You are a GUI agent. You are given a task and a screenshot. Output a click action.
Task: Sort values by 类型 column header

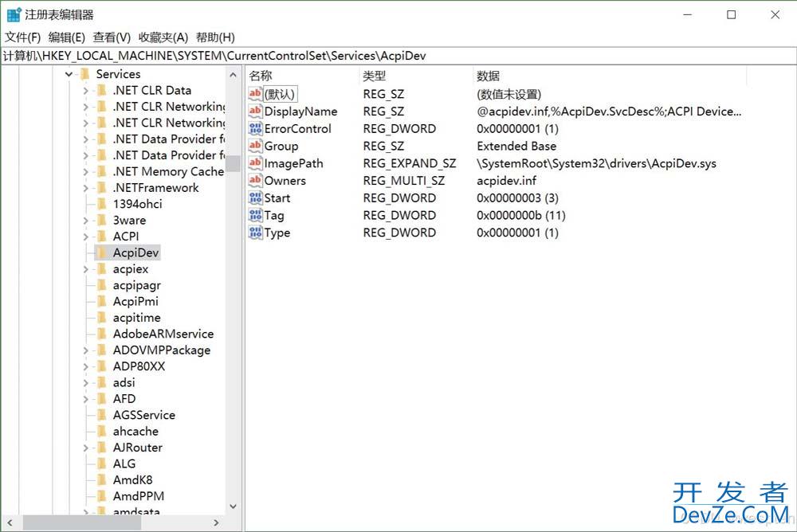(x=416, y=76)
